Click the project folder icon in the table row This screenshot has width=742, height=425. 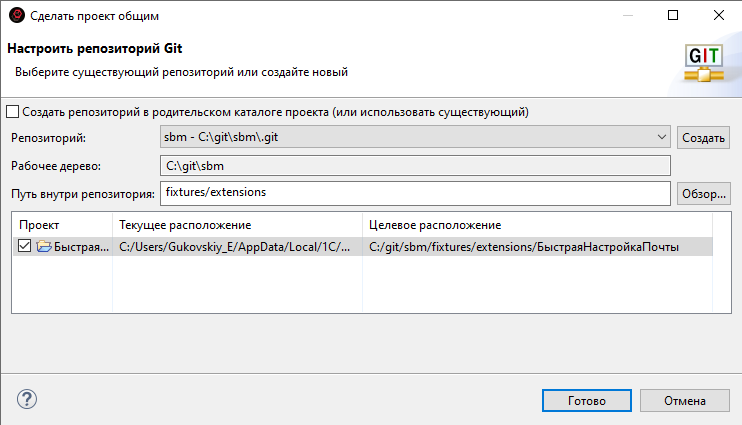(43, 247)
